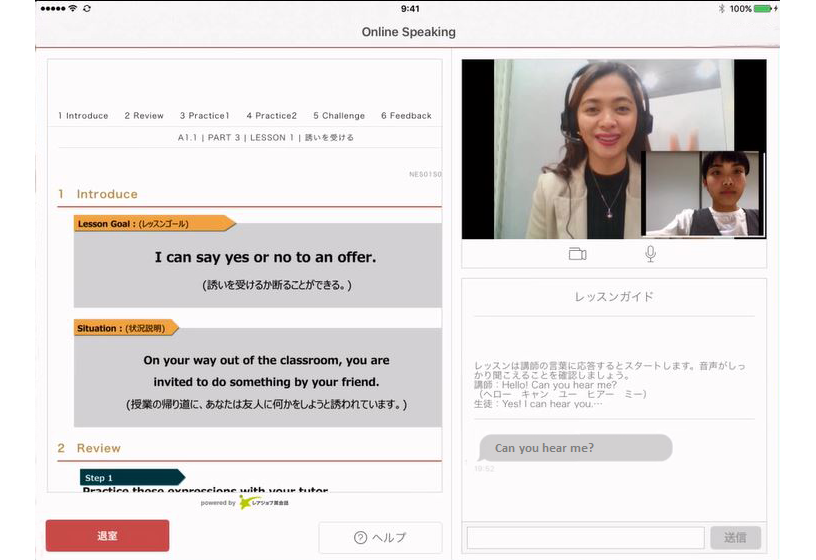Screen dimensions: 816x560
Task: Open the 5 Challenge tab
Action: pyautogui.click(x=339, y=116)
